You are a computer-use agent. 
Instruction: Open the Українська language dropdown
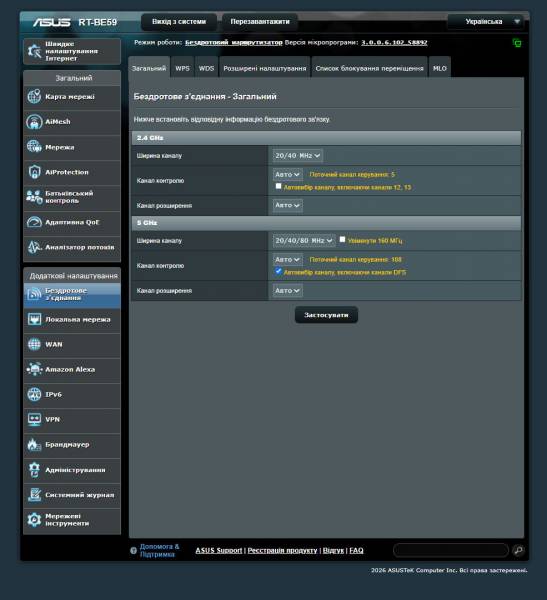[x=487, y=21]
